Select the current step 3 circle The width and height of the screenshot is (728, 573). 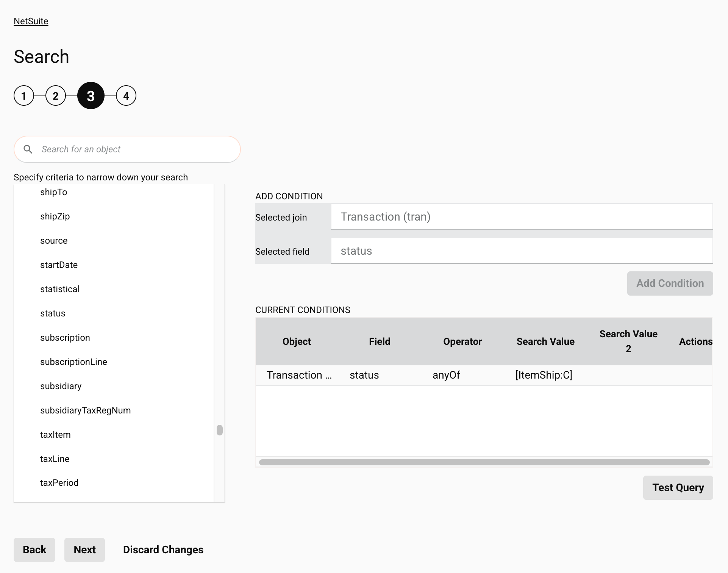(91, 96)
